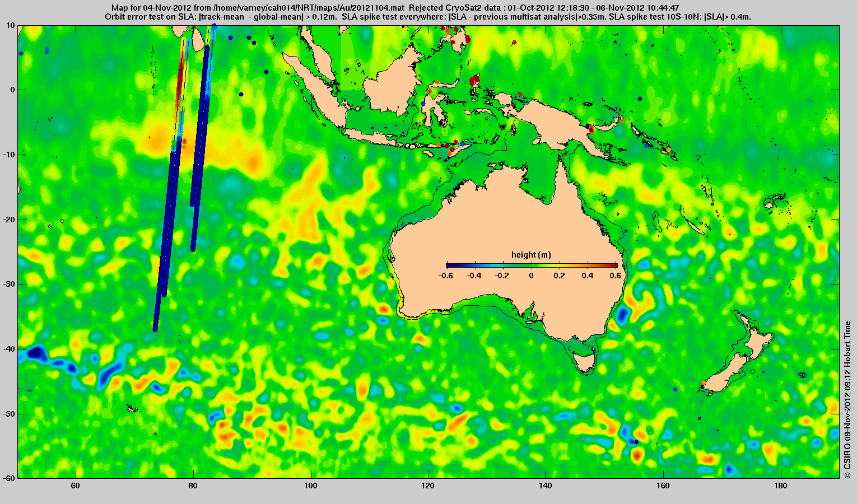This screenshot has width=857, height=504.
Task: Click latitude axis label '-10'
Action: (x=9, y=155)
